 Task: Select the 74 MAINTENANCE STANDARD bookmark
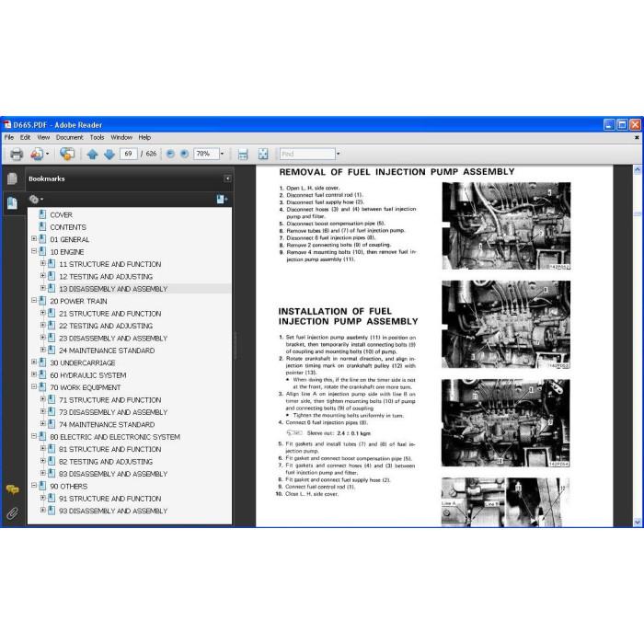tap(107, 424)
